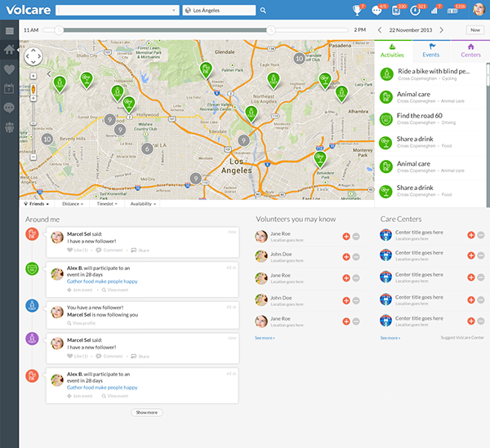The height and width of the screenshot is (448, 490).
Task: Like first Marcel Sel post
Action: click(x=78, y=250)
